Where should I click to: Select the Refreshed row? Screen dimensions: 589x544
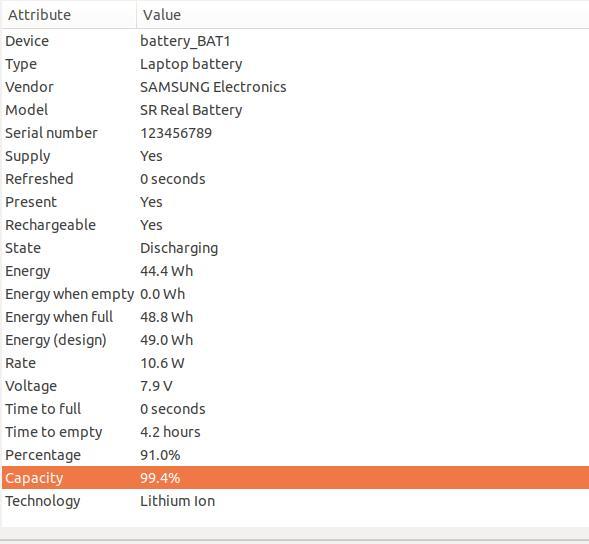point(295,179)
